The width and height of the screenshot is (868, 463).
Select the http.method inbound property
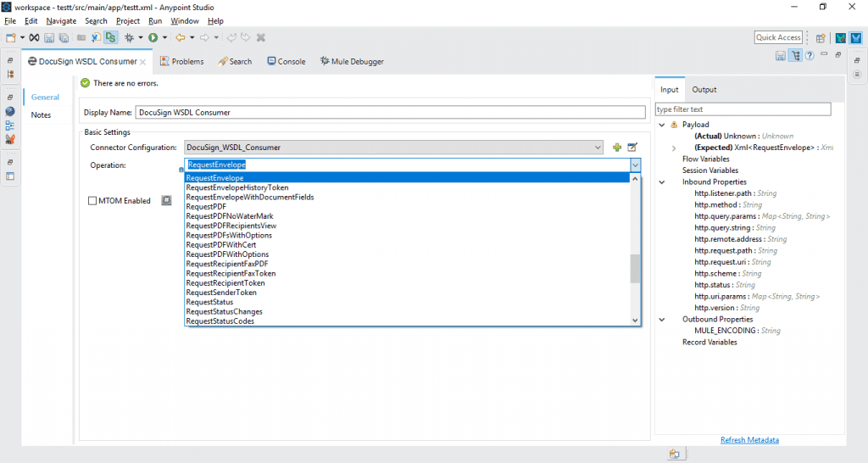coord(728,205)
